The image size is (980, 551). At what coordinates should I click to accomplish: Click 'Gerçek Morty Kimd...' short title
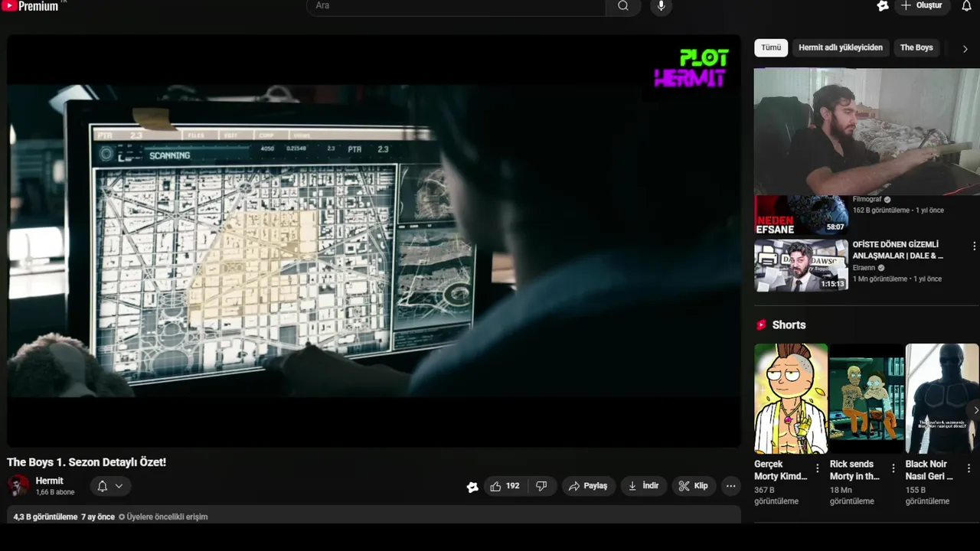click(x=781, y=470)
